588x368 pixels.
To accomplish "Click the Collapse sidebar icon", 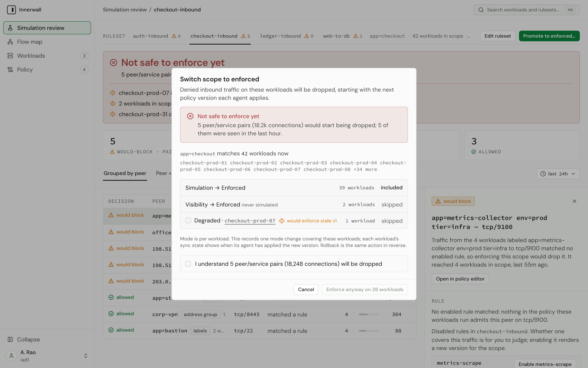I will pos(10,339).
